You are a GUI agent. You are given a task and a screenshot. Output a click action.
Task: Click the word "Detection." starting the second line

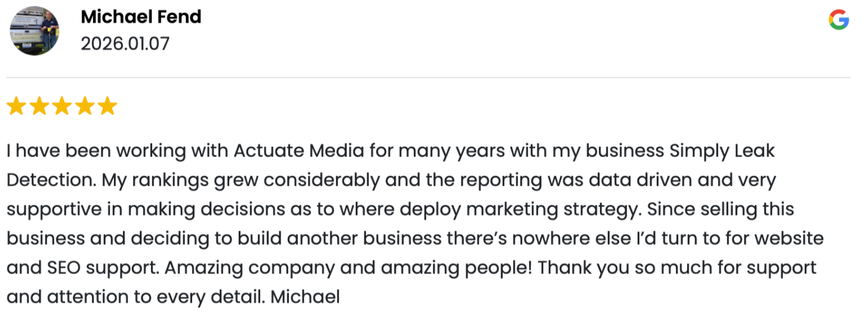tap(52, 180)
